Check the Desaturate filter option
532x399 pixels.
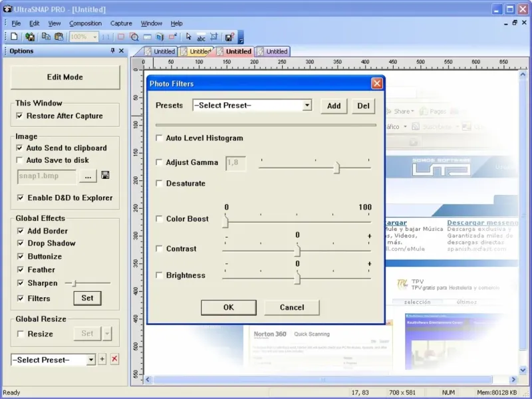point(159,184)
